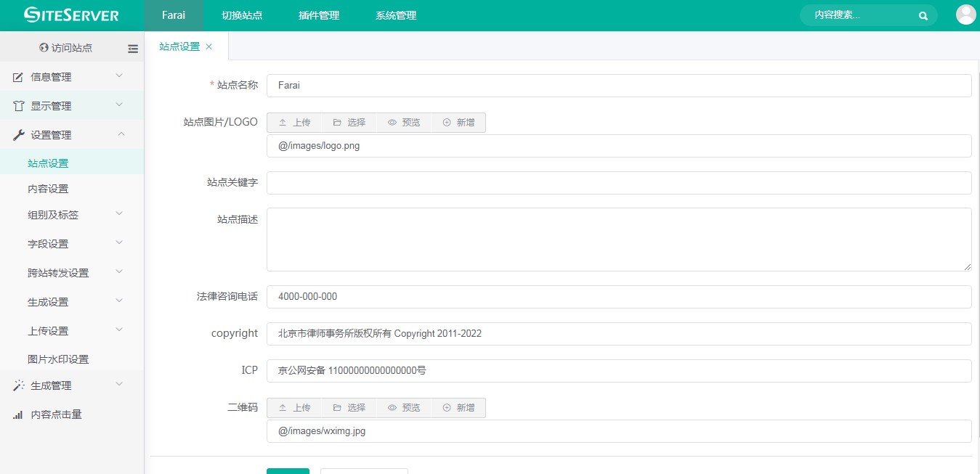The width and height of the screenshot is (980, 474).
Task: Click 上传 button for 二维码
Action: tap(294, 408)
